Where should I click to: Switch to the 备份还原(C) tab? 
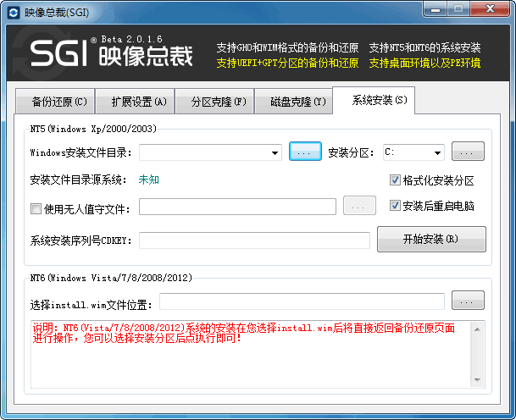click(55, 102)
